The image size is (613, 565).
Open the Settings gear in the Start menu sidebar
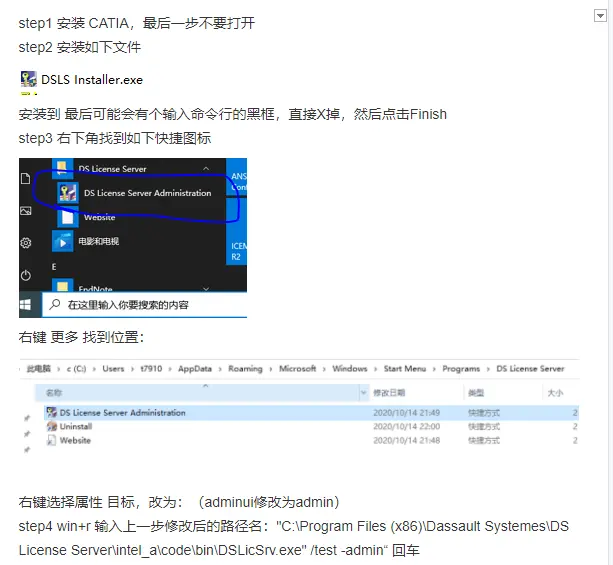25,243
